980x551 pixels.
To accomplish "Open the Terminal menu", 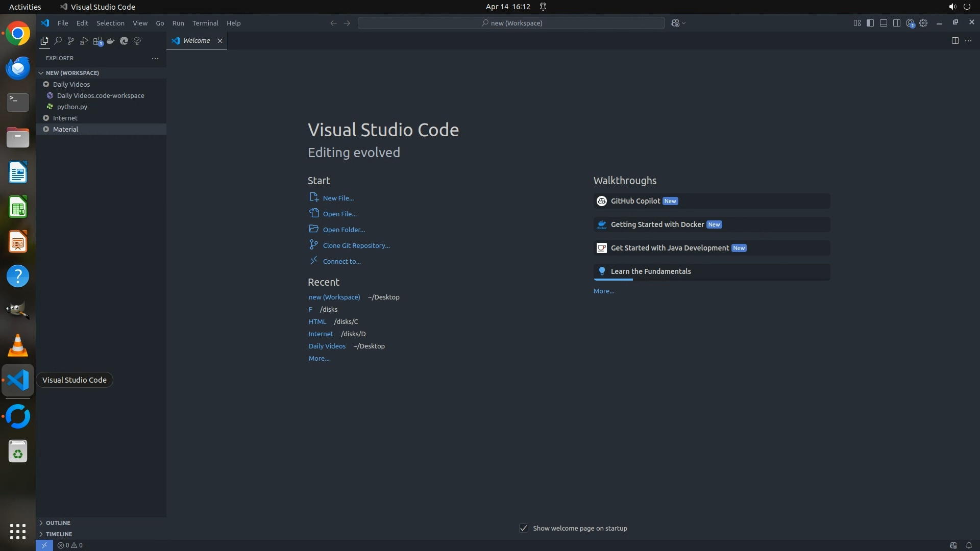I will click(205, 23).
